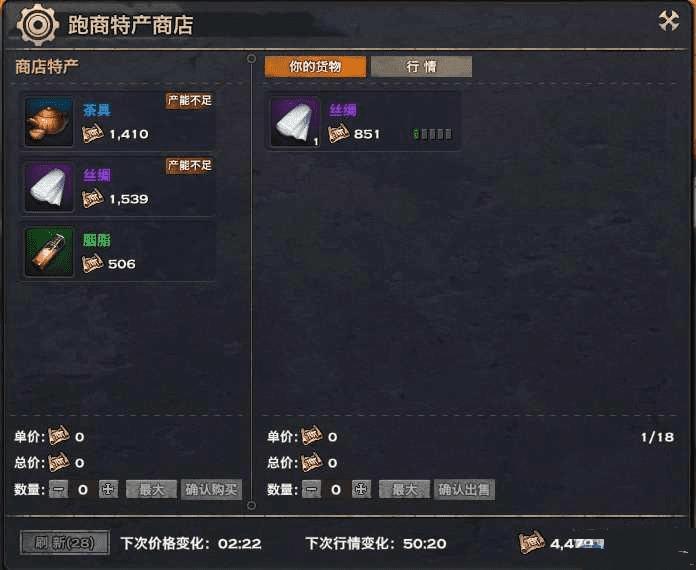Image resolution: width=696 pixels, height=570 pixels.
Task: Select the teapot 茶具 item icon
Action: 49,122
